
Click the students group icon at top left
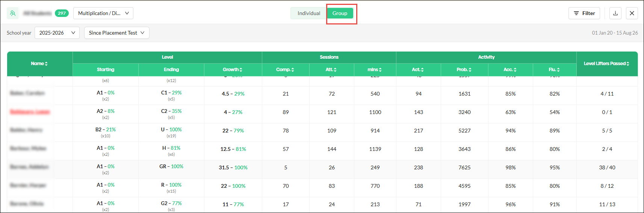pos(13,13)
